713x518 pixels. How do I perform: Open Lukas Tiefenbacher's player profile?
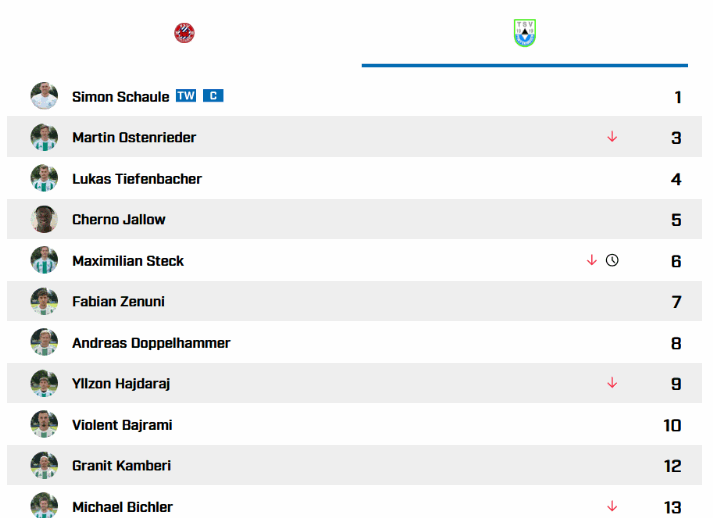coord(137,179)
